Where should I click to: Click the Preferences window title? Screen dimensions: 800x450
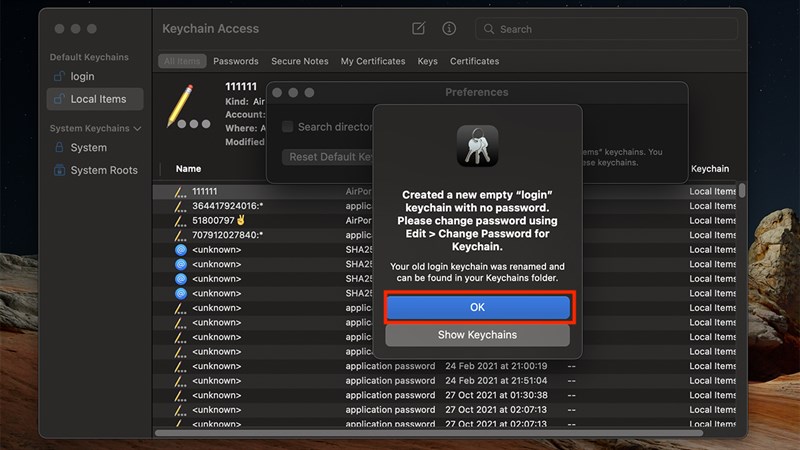click(x=477, y=92)
